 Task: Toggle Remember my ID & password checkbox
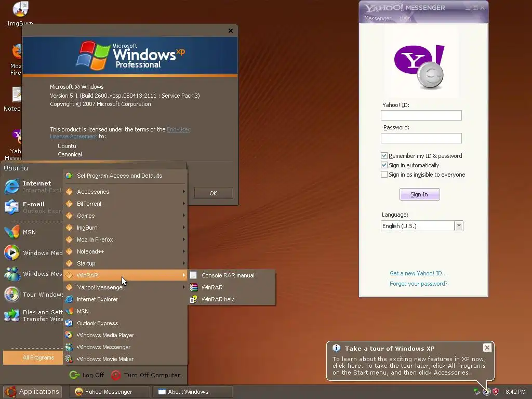(384, 156)
